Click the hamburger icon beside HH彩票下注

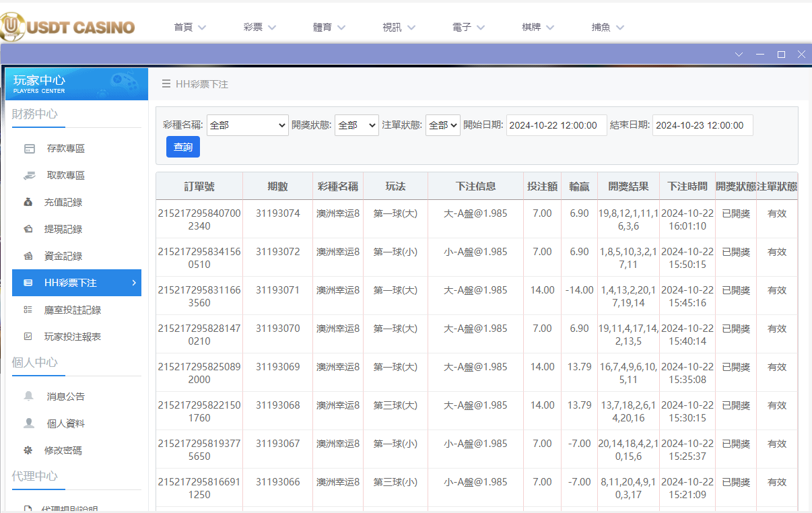pos(166,84)
